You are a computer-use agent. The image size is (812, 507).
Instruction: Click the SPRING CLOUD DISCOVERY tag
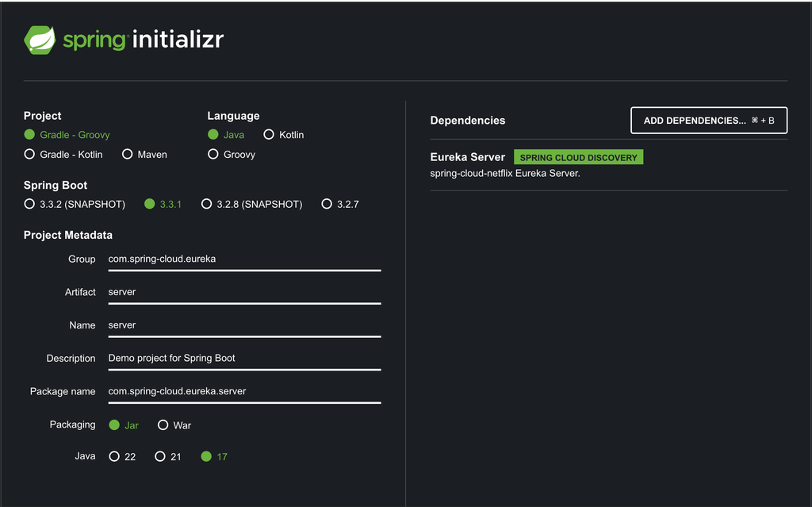click(x=578, y=157)
